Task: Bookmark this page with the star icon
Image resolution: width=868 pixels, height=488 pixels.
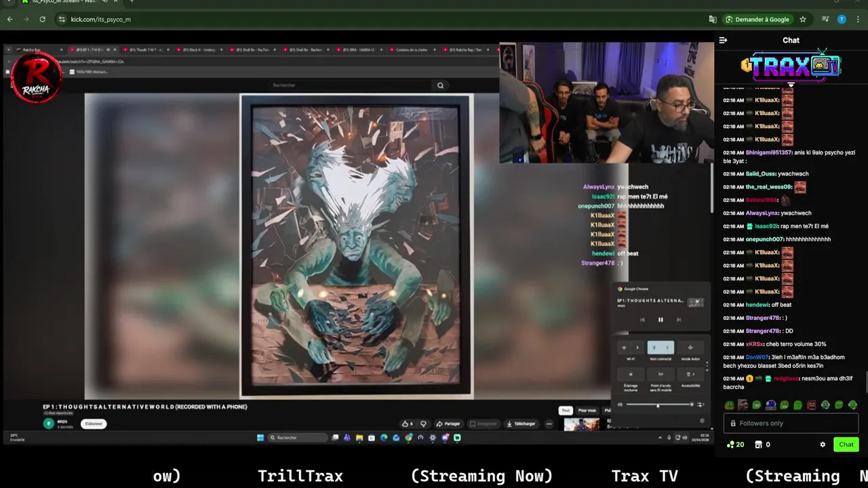Action: (x=803, y=19)
